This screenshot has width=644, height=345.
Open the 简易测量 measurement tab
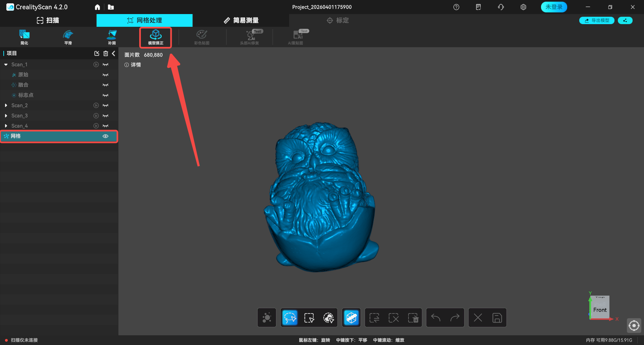click(x=241, y=20)
